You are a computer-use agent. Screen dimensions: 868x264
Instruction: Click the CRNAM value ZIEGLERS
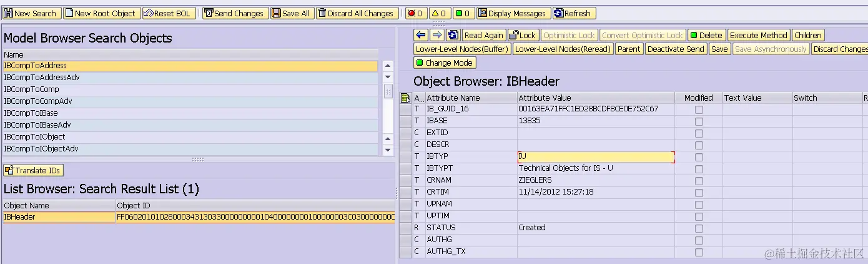pyautogui.click(x=596, y=180)
